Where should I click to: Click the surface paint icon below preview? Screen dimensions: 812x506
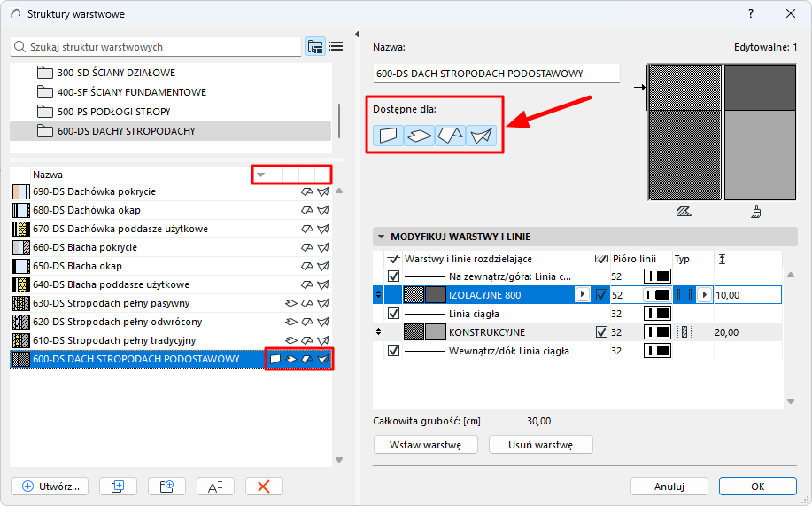756,212
